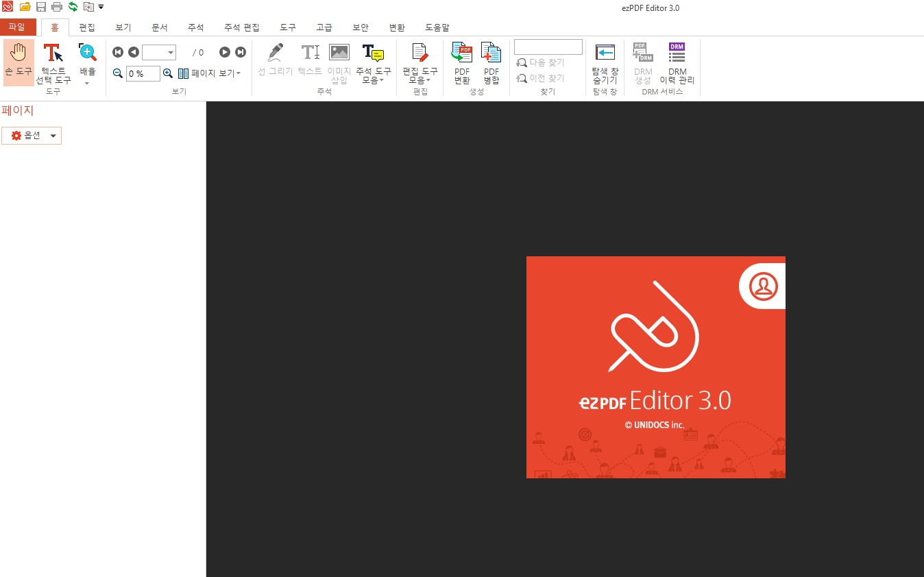This screenshot has width=924, height=577.
Task: Switch to the 보기 view tab
Action: 123,27
